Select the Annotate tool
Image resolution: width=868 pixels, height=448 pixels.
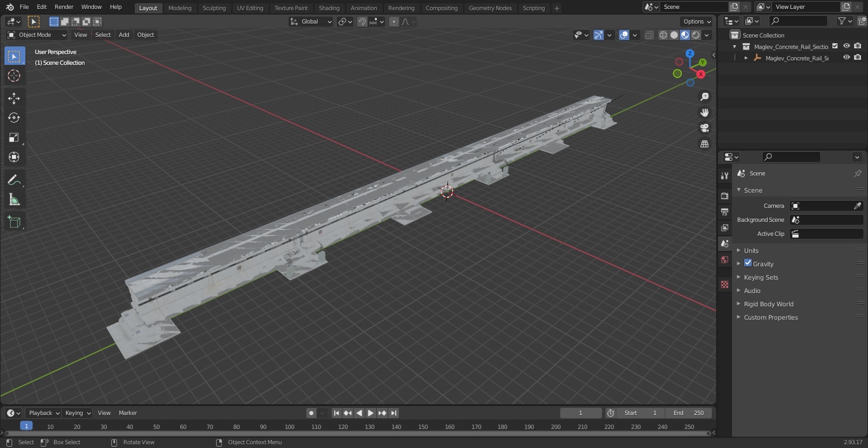[14, 180]
